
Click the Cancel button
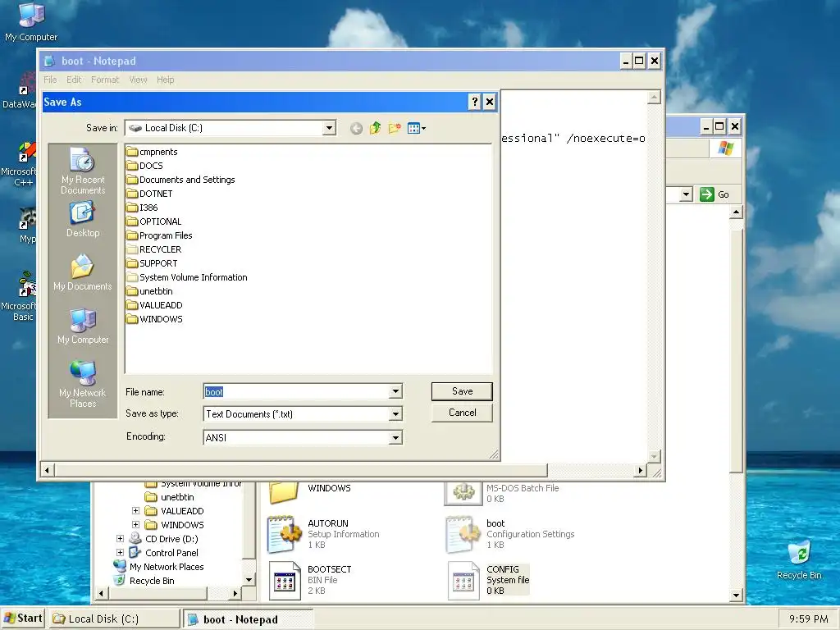point(462,413)
